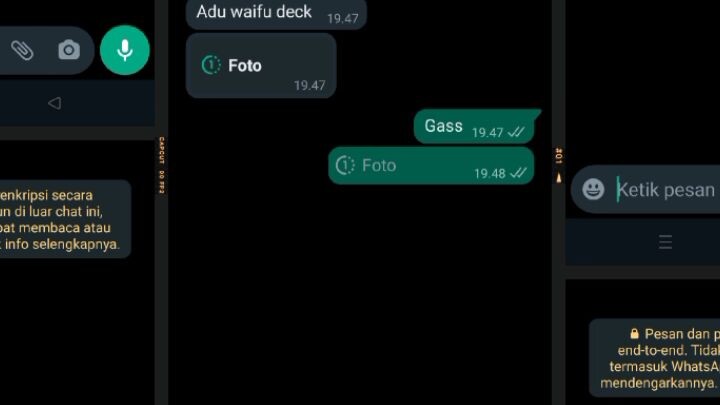Screen dimensions: 720x405
Task: Tap the green microphone voice button
Action: coord(125,50)
